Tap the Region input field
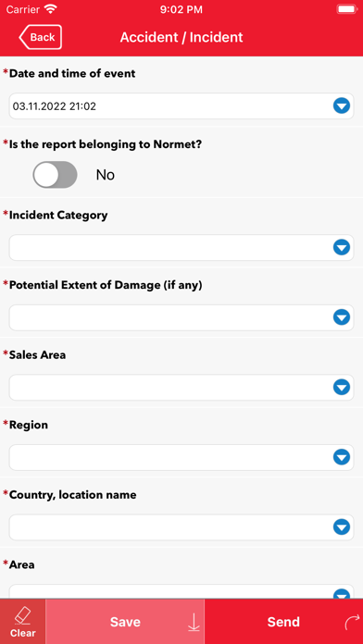Image resolution: width=363 pixels, height=644 pixels. click(181, 457)
